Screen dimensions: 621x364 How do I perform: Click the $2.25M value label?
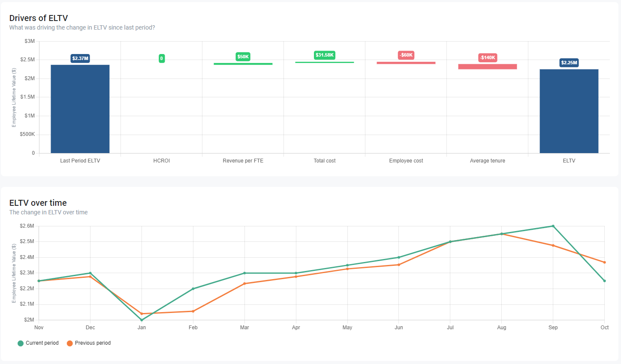(569, 63)
